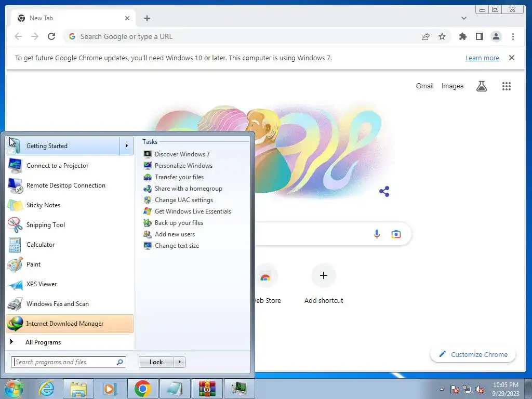This screenshot has width=532, height=399.
Task: Launch Calculator from Start menu
Action: [x=70, y=245]
